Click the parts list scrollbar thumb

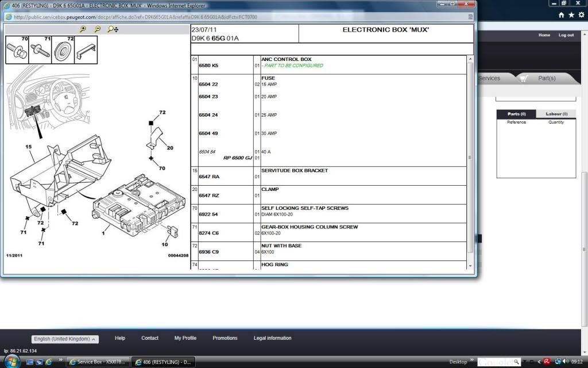pyautogui.click(x=470, y=158)
